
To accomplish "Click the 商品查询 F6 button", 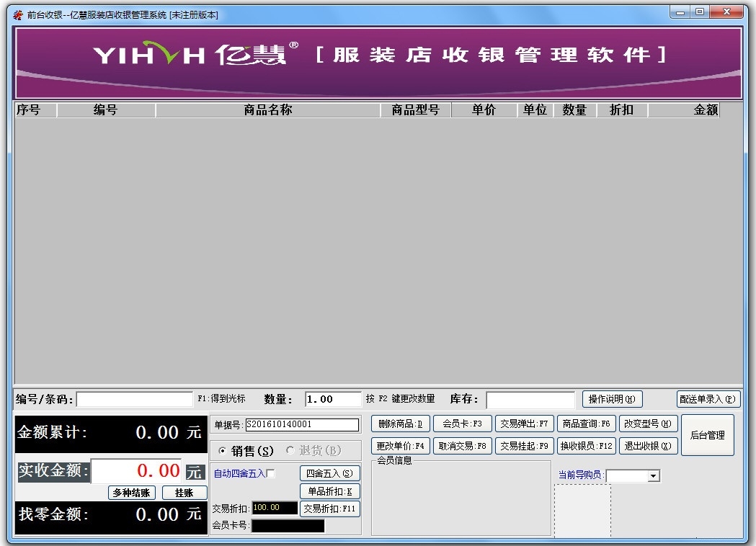I will (x=586, y=424).
